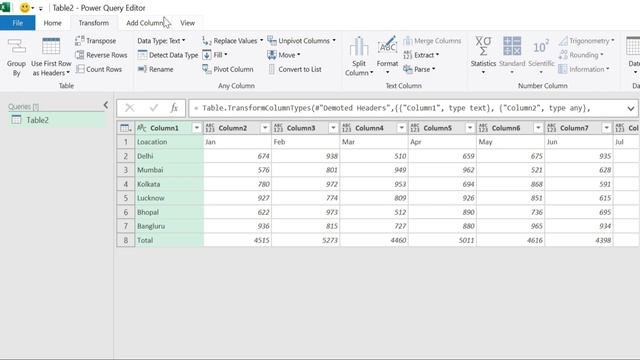Open Column1 filter dropdown
640x360 pixels.
tap(197, 128)
